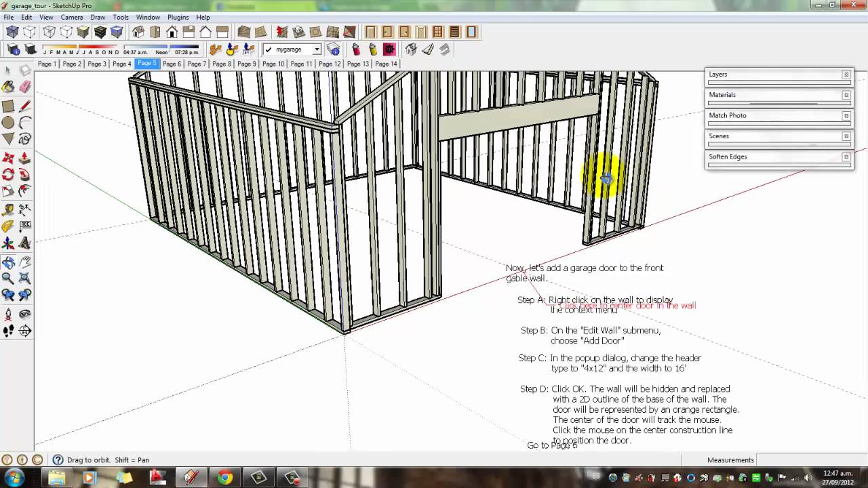Select the Eraser tool
868x488 pixels.
click(25, 87)
